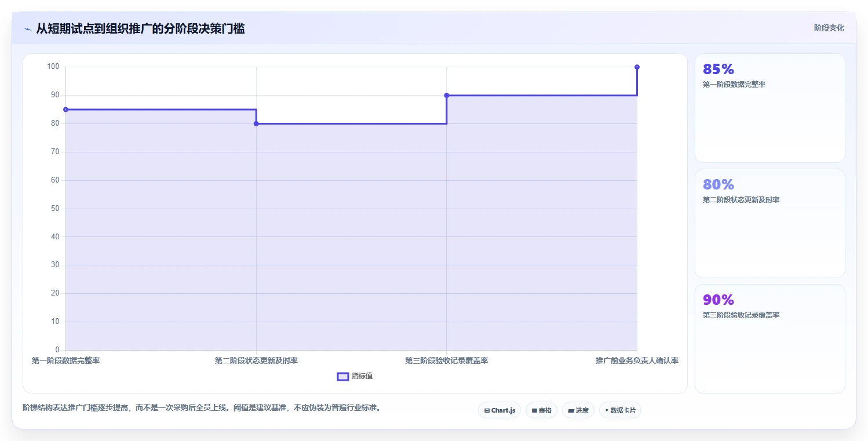Viewport: 868px width, 441px height.
Task: Click y-axis tick label 50
Action: click(56, 208)
